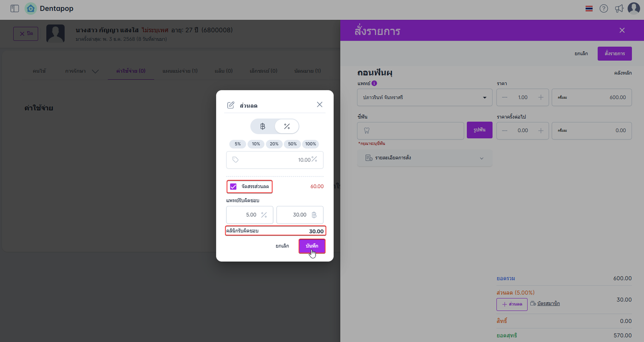This screenshot has width=644, height=342.
Task: Open the help question mark icon
Action: tap(604, 8)
